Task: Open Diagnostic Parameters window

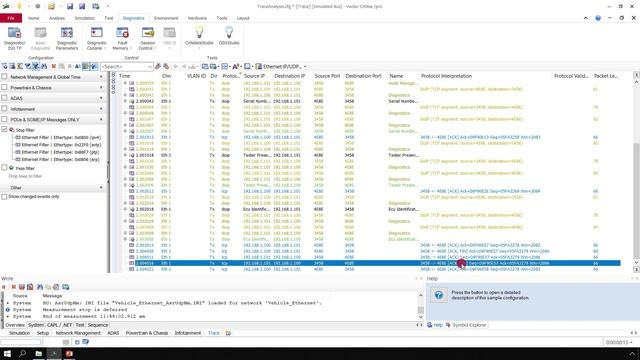Action: coord(67,38)
